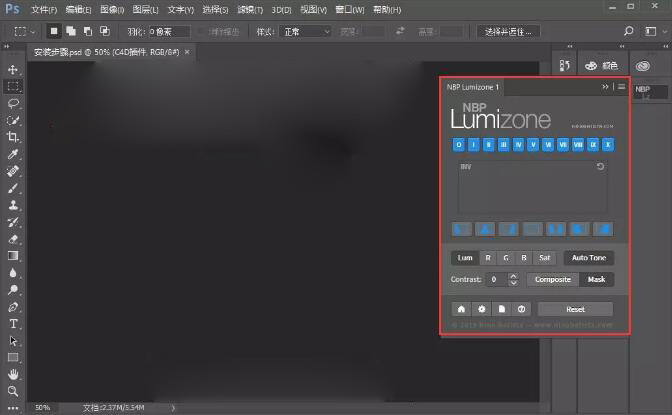Viewport: 672px width, 415px height.
Task: Select the Path Selection tool
Action: click(x=13, y=341)
